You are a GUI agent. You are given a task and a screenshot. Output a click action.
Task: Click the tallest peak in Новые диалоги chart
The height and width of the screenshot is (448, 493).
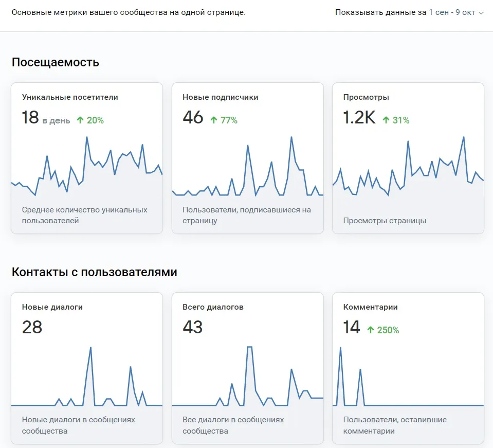[90, 348]
